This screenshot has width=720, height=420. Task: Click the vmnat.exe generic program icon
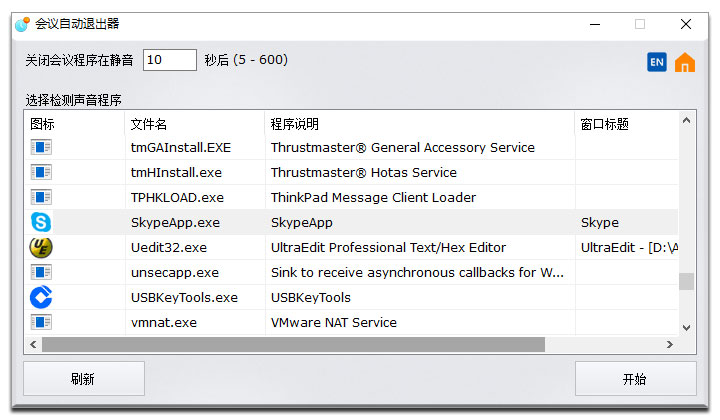[x=41, y=322]
